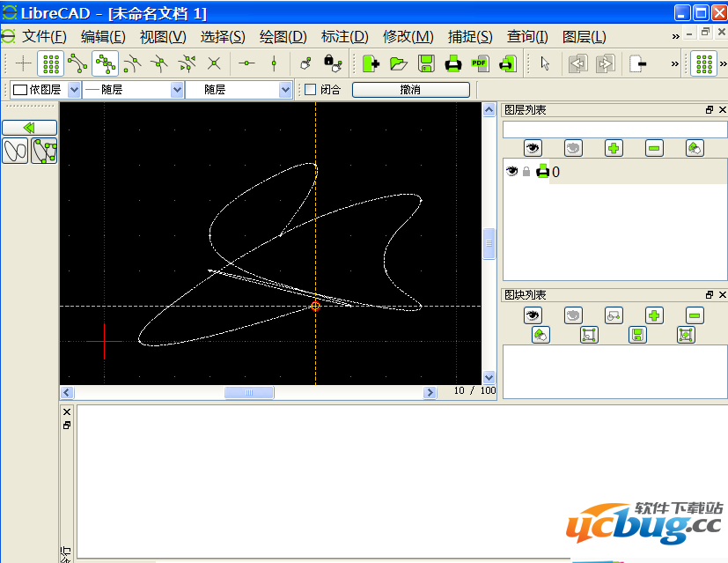Toggle lock on layer 0

click(526, 172)
